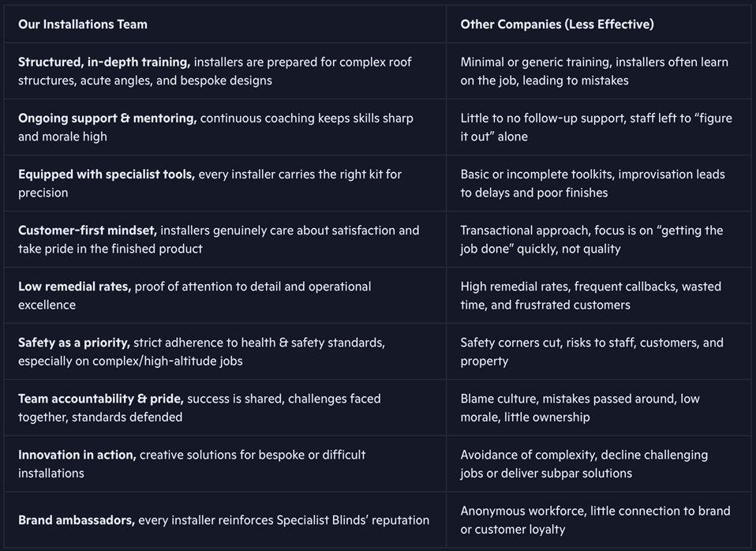Click the "Little to no follow-up support" cell

(596, 127)
